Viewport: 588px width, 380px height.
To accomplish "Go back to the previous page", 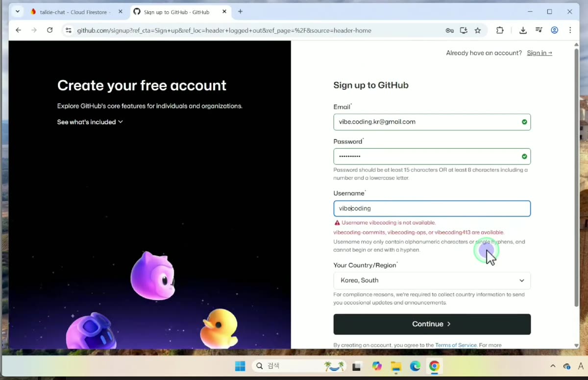I will coord(18,30).
